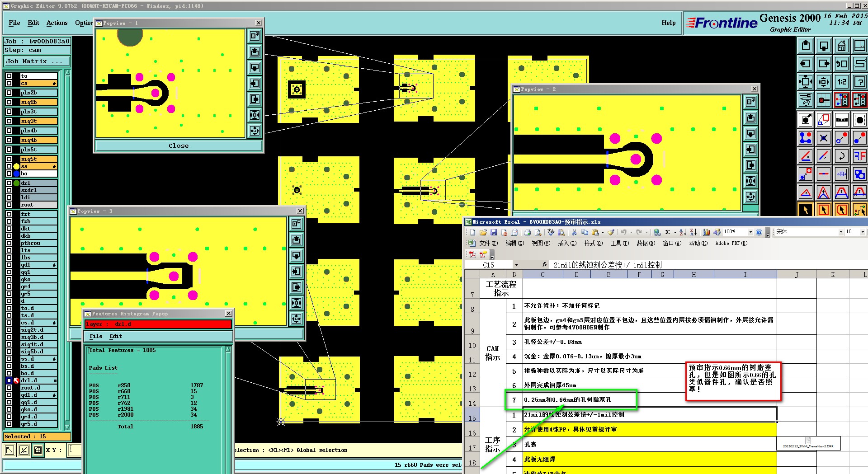
Task: Select the black arrow select pointer tool
Action: (x=806, y=210)
